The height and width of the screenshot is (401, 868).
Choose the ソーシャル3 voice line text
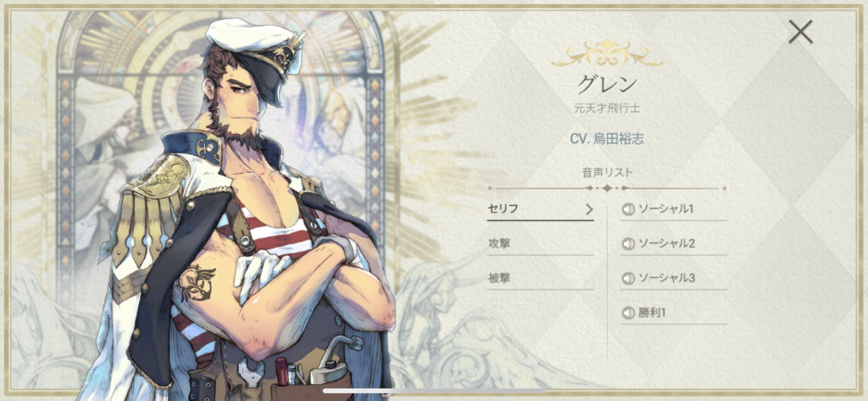667,279
